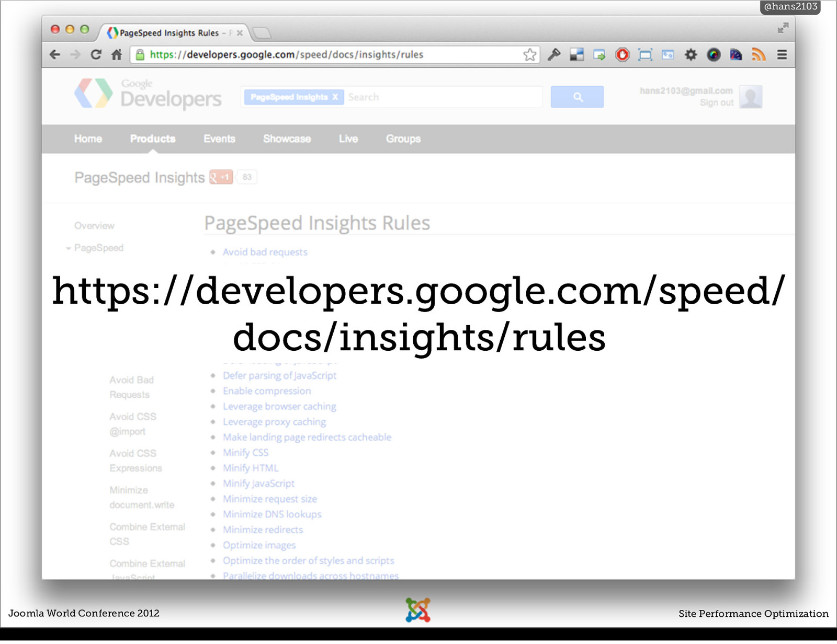The height and width of the screenshot is (644, 837).
Task: Click the browser back arrow
Action: [x=55, y=54]
